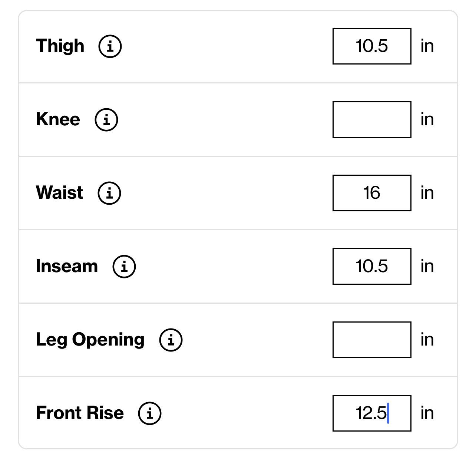
Task: Focus the empty Leg Opening field
Action: pos(372,340)
